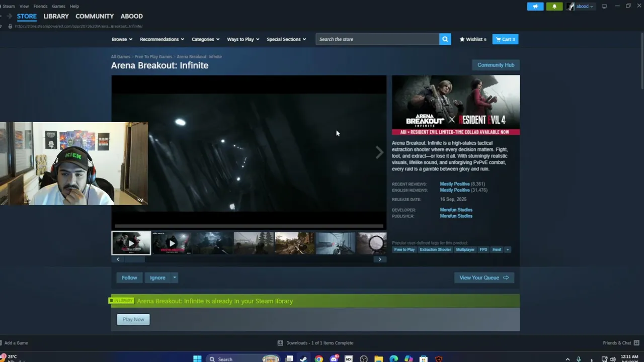Click the Mostly Positive recent reviews link
The height and width of the screenshot is (362, 644).
pos(455,184)
